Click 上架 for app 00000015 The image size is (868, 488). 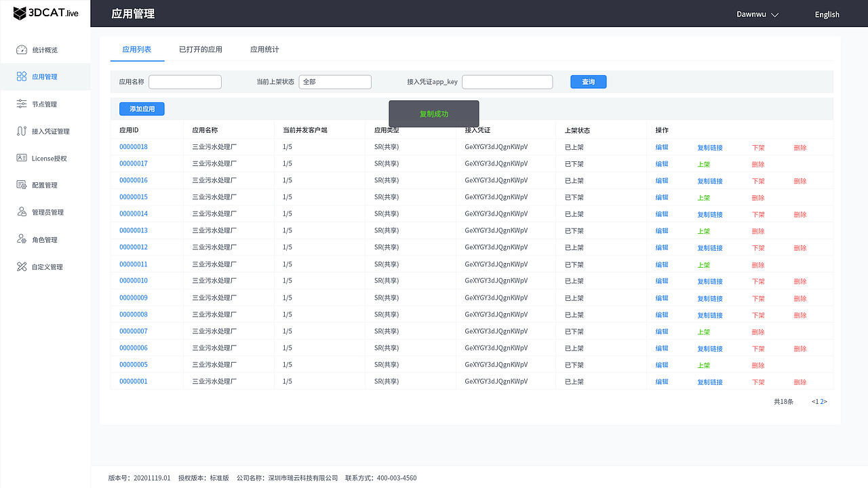[704, 198]
